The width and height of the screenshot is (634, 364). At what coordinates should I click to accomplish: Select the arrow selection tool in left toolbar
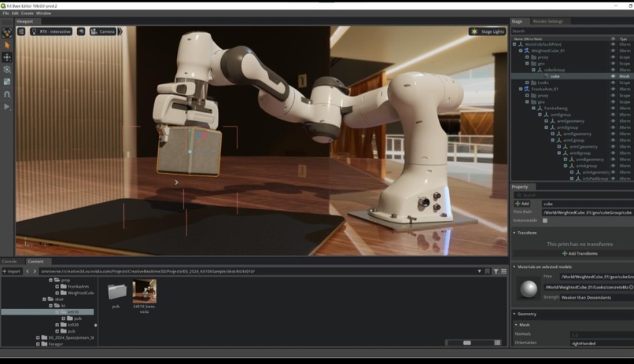pos(7,46)
